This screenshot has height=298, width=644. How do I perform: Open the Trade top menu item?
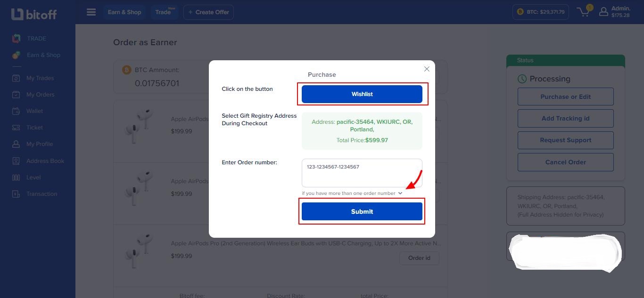tap(163, 12)
